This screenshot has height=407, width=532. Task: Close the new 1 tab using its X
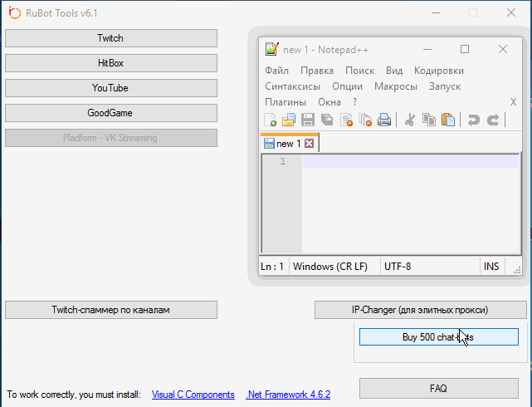310,144
